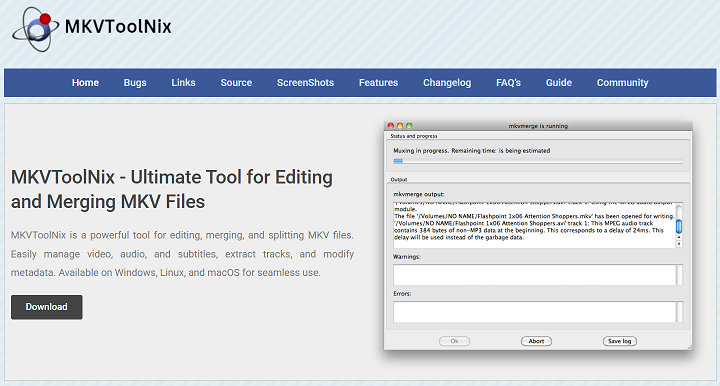
Task: Click the muxing progress bar
Action: click(538, 161)
